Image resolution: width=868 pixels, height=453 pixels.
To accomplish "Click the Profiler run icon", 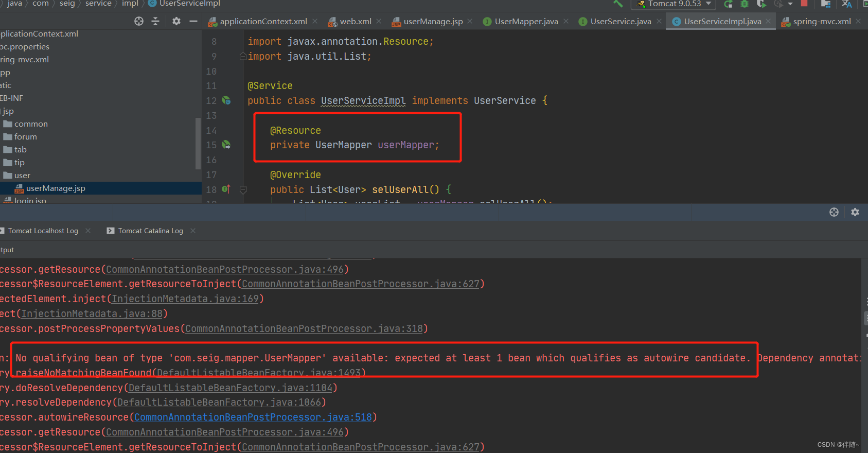I will coord(778,4).
